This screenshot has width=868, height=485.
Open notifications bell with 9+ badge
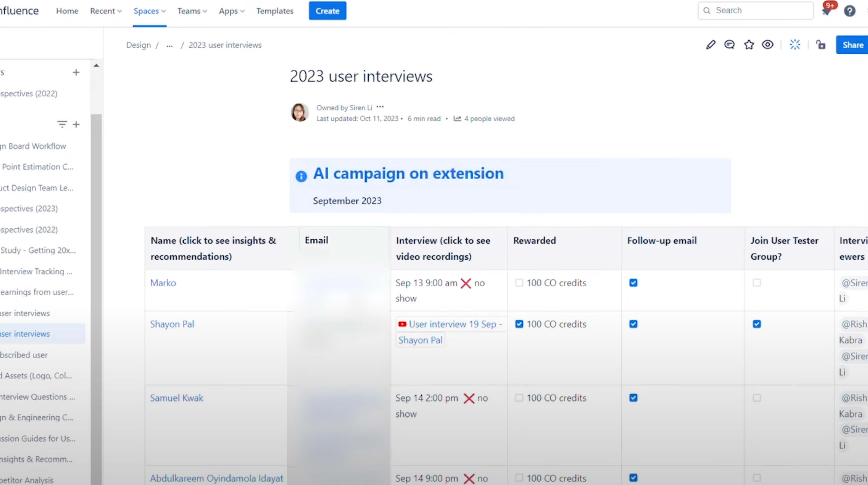point(826,11)
